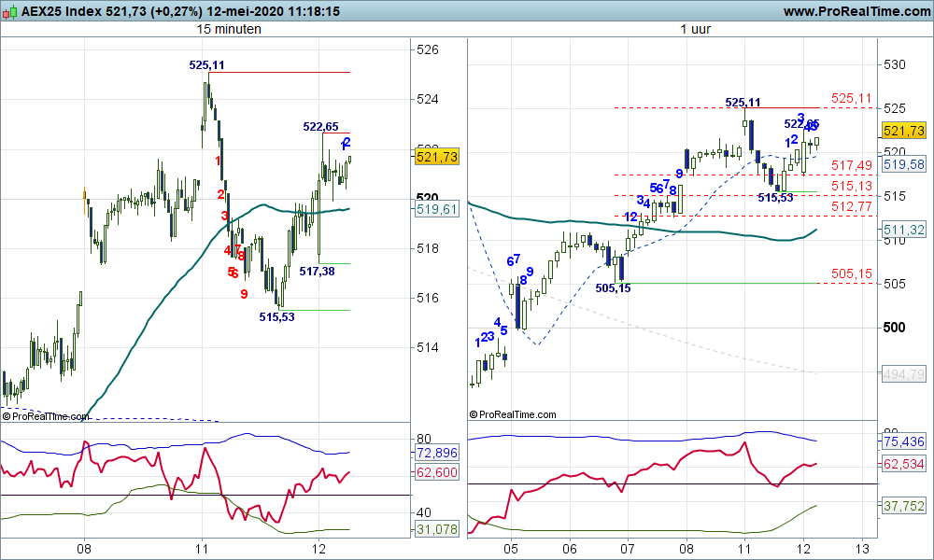Click the bold 500 price axis label

(x=895, y=328)
